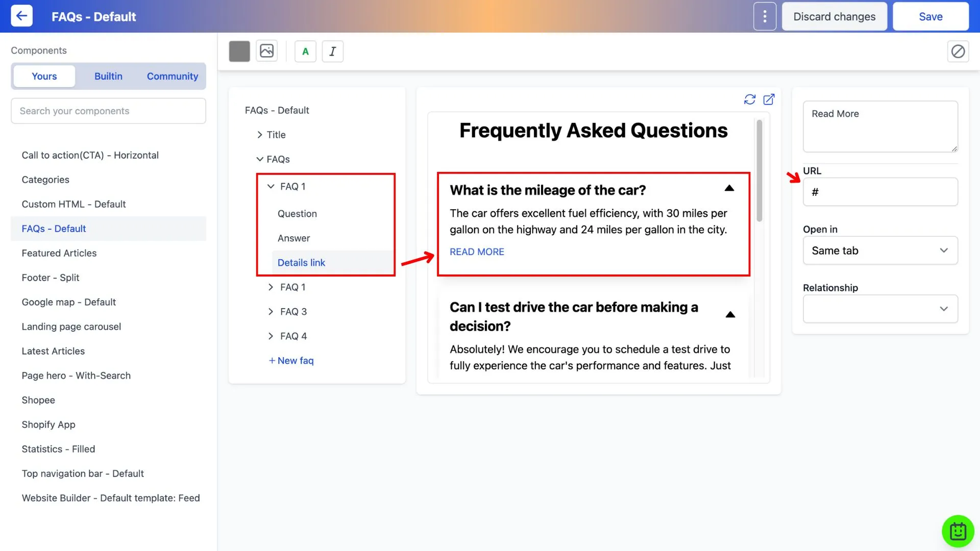Click the color swatch block icon
Screen dimensions: 980x551
[x=239, y=51]
